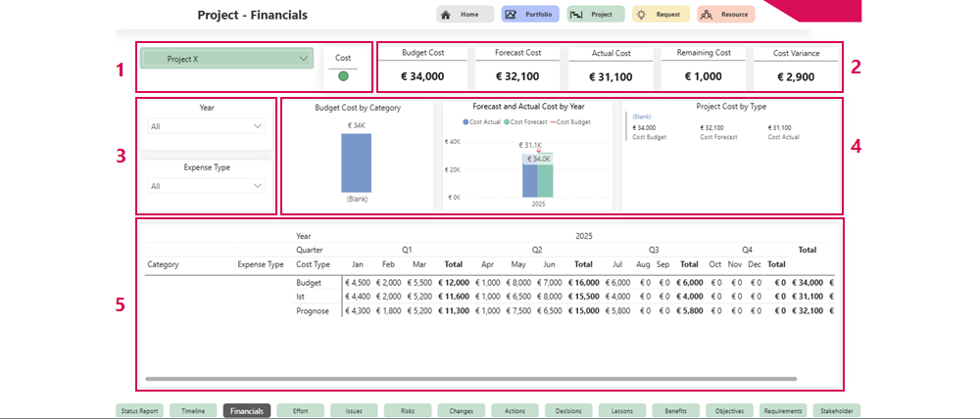This screenshot has height=419, width=980.
Task: Click the Cost Variance card
Action: (796, 67)
